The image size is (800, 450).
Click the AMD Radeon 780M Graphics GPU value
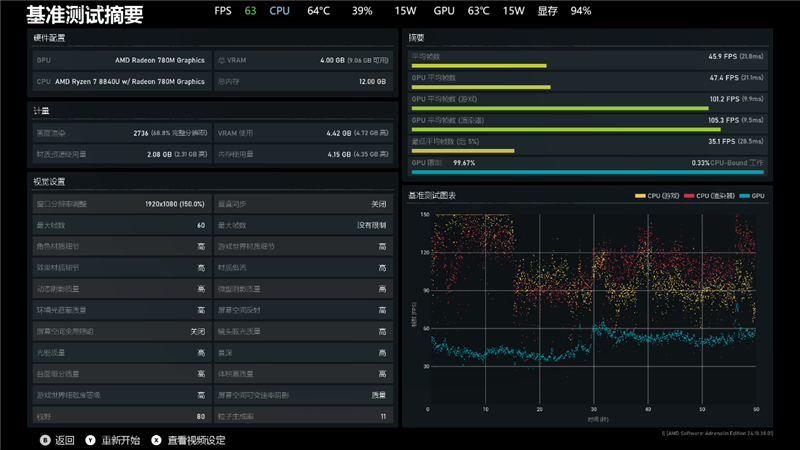(160, 60)
